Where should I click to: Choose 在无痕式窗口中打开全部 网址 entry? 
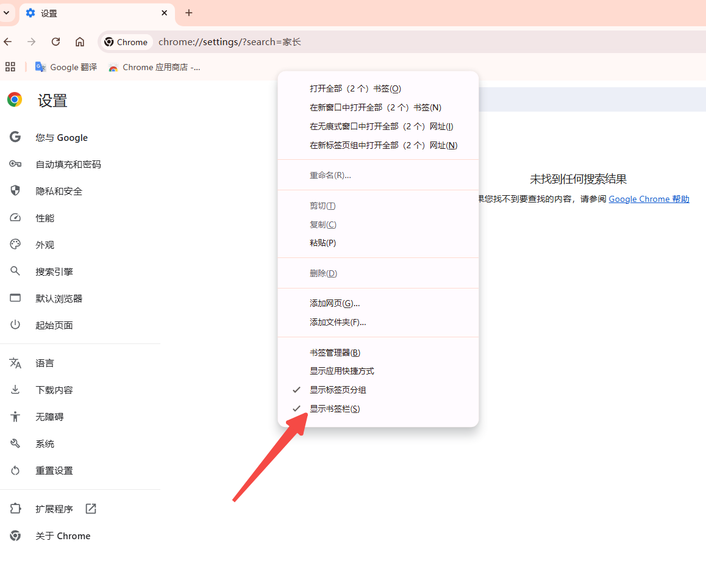(x=378, y=126)
